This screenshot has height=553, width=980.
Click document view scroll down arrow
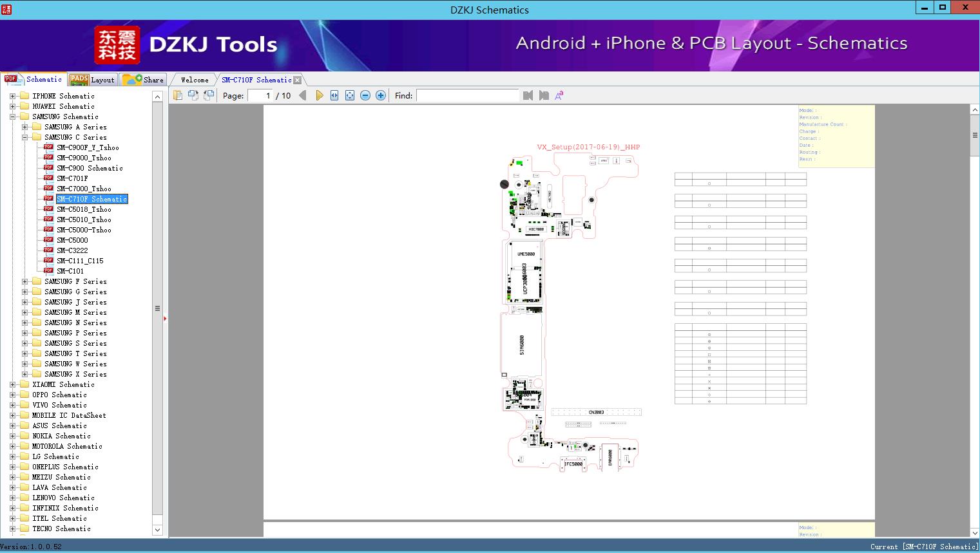pos(975,532)
